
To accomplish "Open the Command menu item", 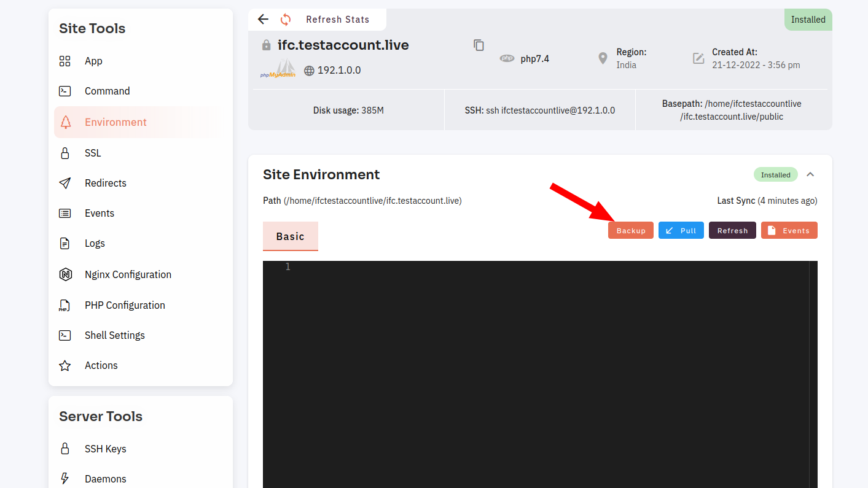I will [140, 91].
